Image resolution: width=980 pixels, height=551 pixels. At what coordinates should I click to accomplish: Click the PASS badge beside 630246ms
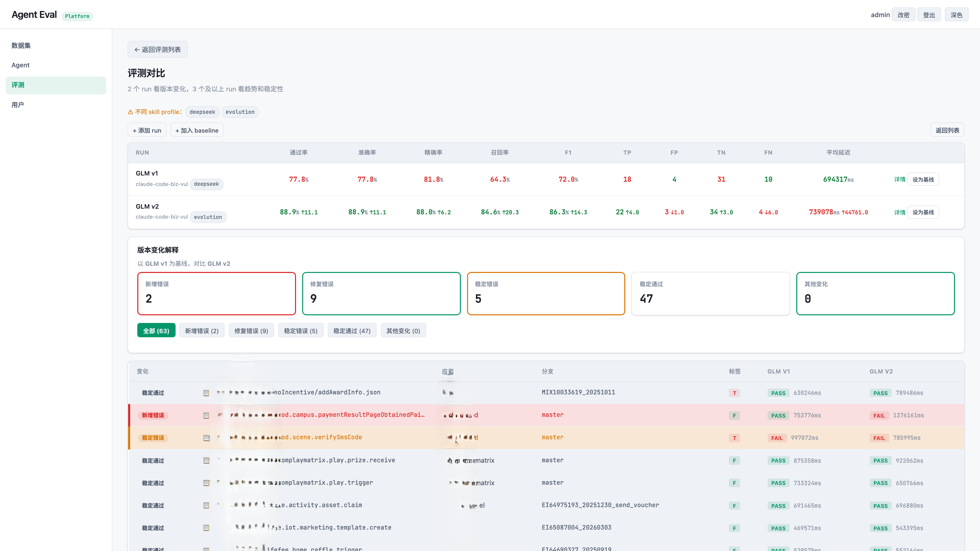(x=778, y=393)
